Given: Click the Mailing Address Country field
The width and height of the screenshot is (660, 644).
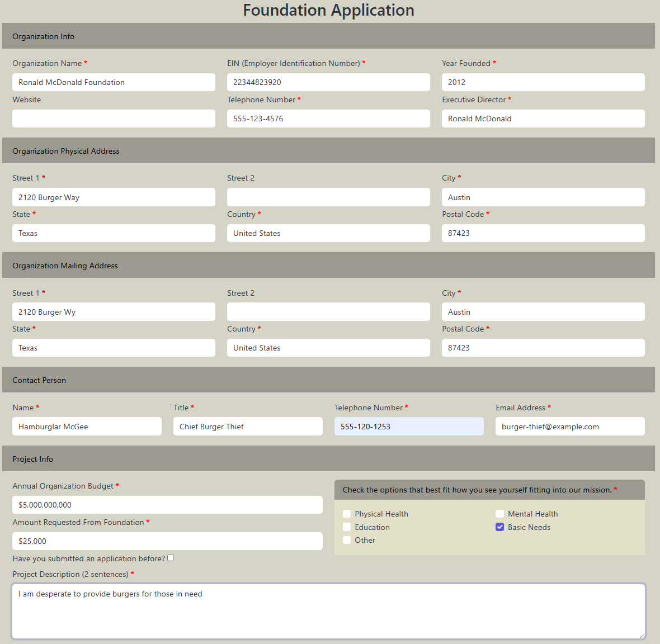Looking at the screenshot, I should click(328, 348).
